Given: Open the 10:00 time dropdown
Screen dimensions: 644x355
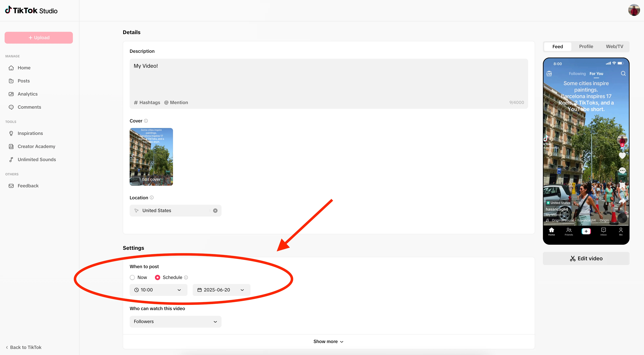Looking at the screenshot, I should 159,290.
